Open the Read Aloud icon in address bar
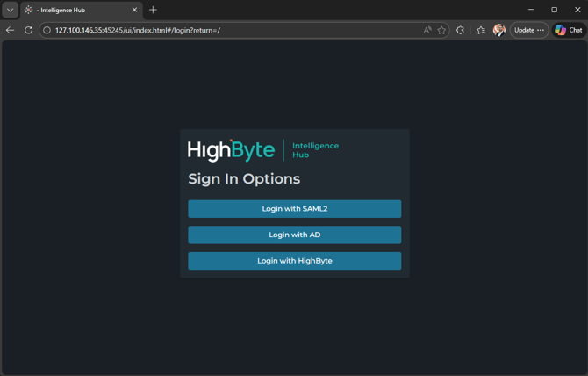This screenshot has width=588, height=376. tap(427, 30)
